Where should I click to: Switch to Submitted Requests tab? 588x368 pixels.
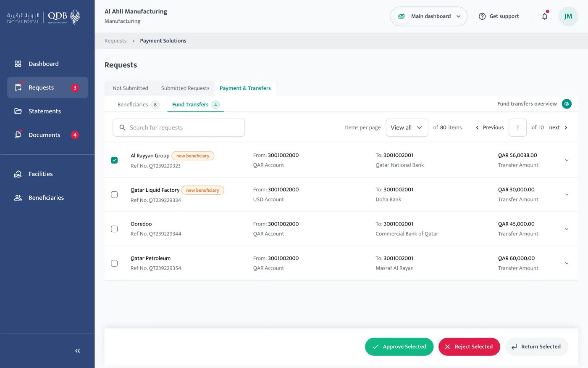pos(185,88)
